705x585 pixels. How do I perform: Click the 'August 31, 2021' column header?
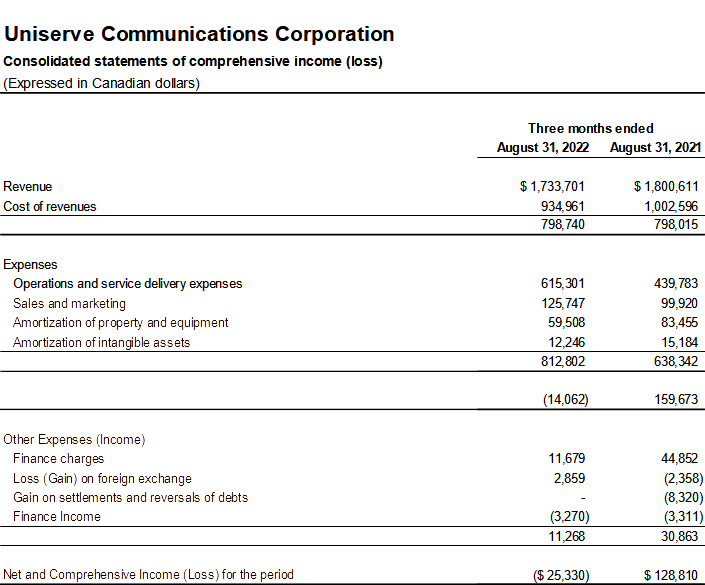655,148
